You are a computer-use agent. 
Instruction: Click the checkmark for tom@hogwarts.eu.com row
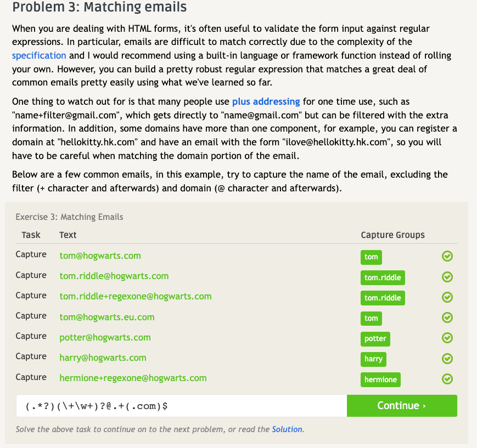(447, 318)
